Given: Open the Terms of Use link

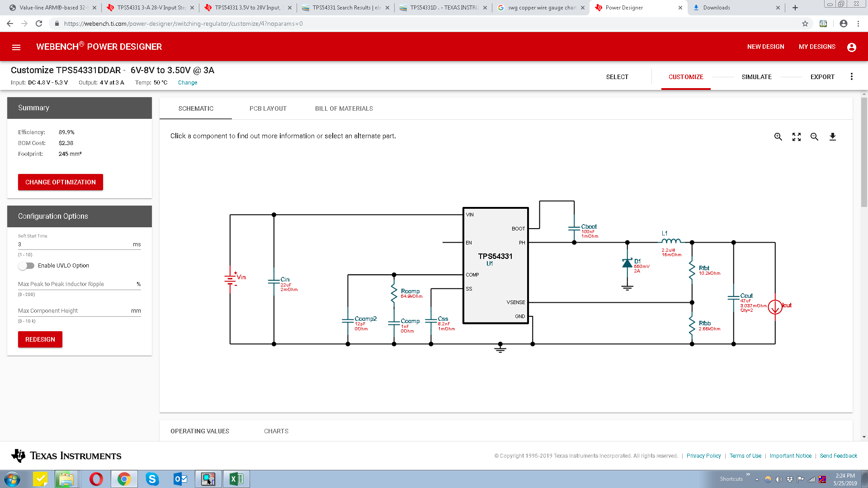Looking at the screenshot, I should coord(745,456).
